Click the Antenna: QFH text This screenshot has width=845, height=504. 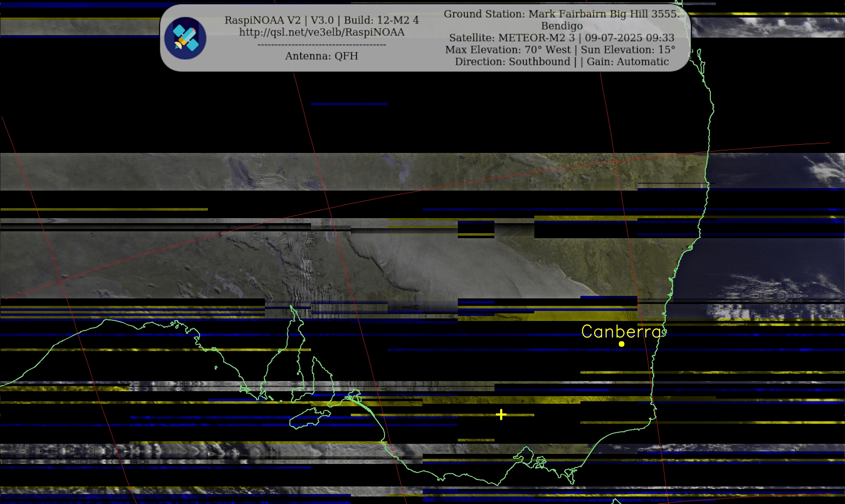click(x=321, y=56)
